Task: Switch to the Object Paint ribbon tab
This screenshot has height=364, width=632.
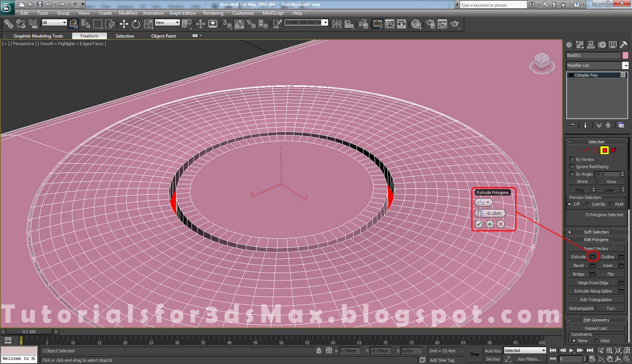Action: tap(164, 36)
